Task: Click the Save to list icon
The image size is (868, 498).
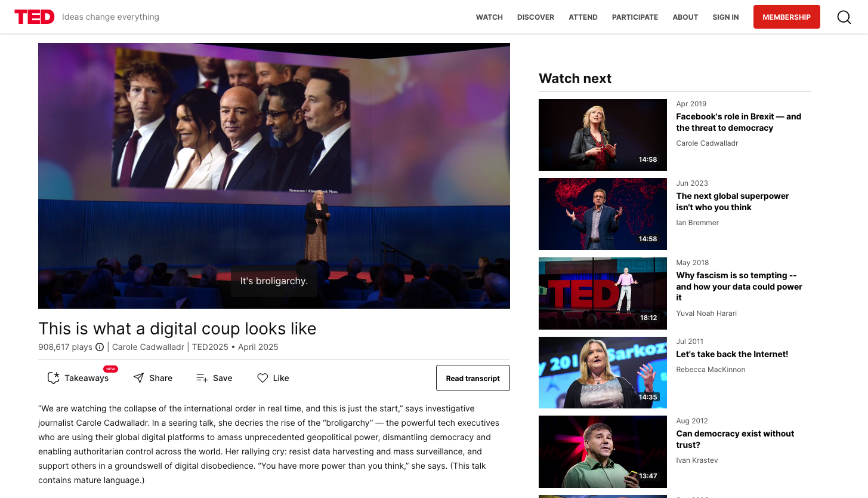Action: [x=202, y=378]
